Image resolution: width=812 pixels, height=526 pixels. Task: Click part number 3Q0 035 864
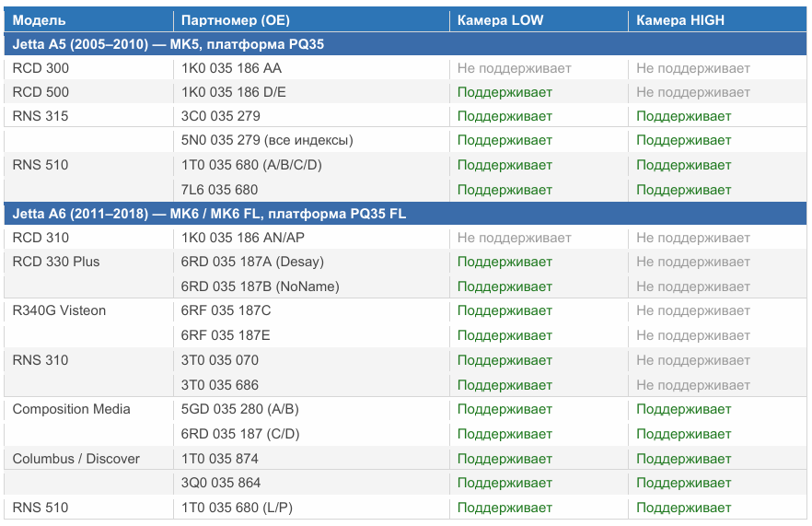(x=221, y=483)
